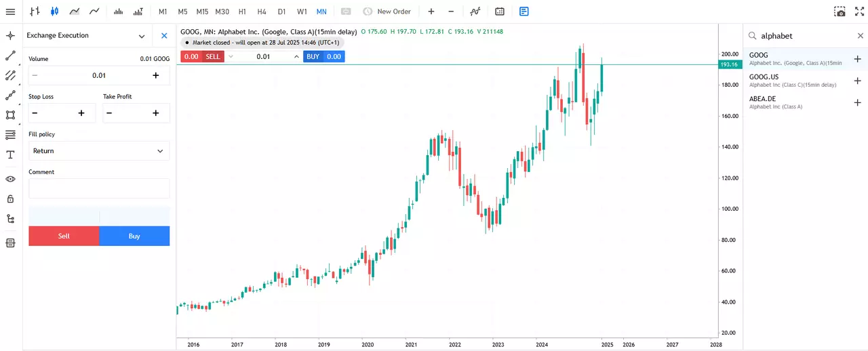Select the H4 timeframe
This screenshot has width=868, height=351.
(262, 12)
